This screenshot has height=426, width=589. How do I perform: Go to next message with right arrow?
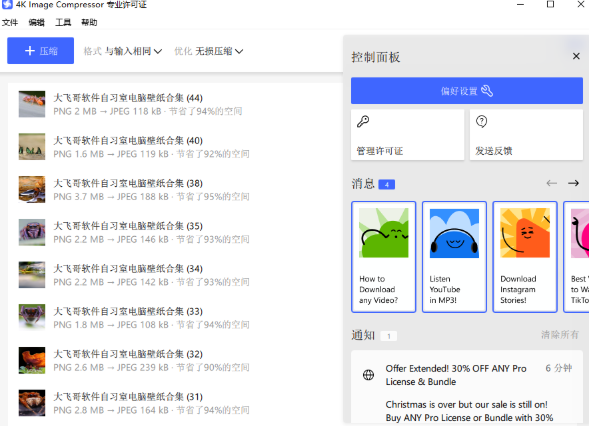pyautogui.click(x=573, y=183)
